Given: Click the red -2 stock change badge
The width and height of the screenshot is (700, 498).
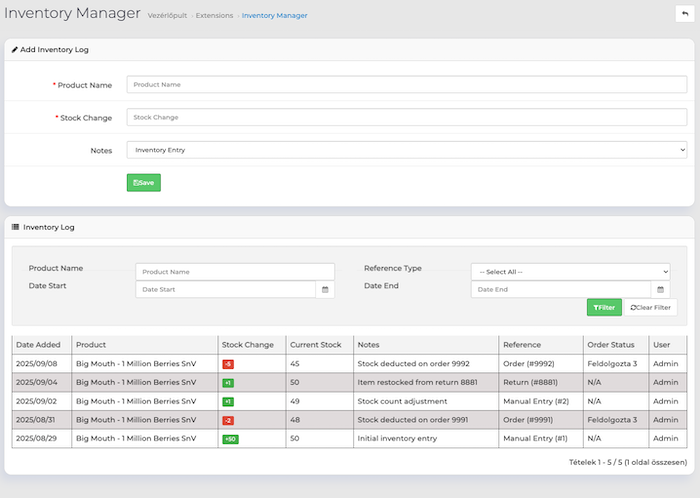Looking at the screenshot, I should pos(228,420).
